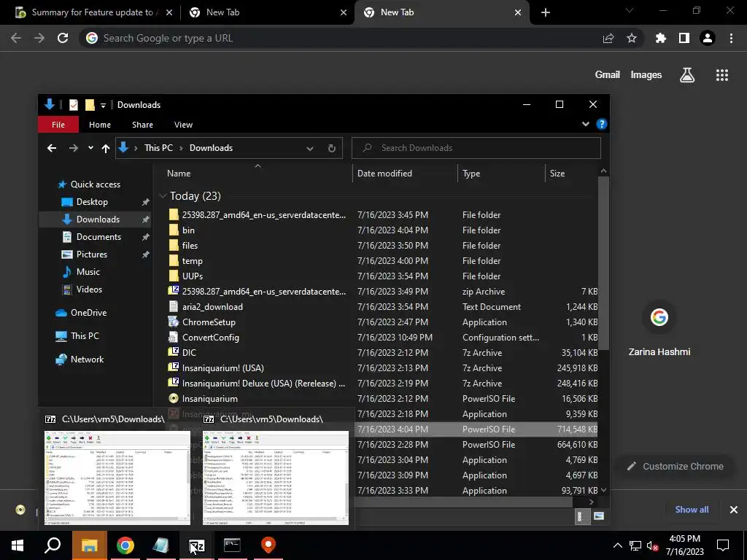747x560 pixels.
Task: Switch to the middle New Tab
Action: click(267, 12)
